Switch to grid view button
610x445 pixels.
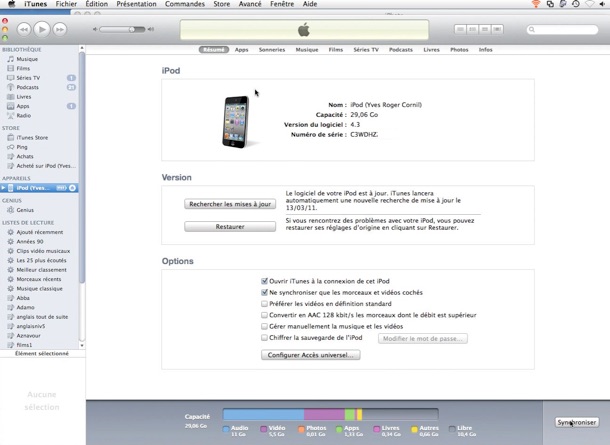485,29
